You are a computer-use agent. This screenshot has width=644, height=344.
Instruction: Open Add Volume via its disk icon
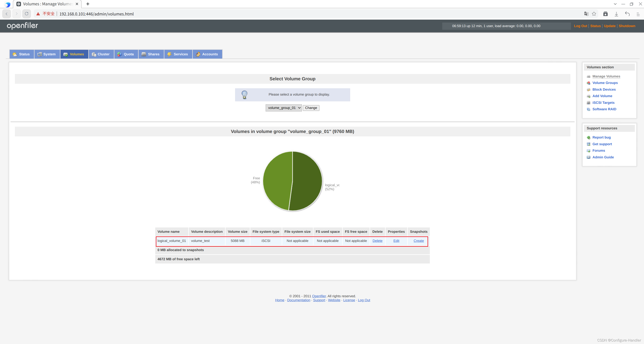tap(589, 96)
